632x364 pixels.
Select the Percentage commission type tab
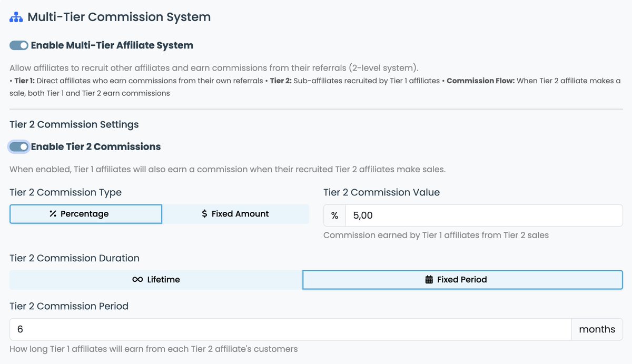(x=85, y=214)
